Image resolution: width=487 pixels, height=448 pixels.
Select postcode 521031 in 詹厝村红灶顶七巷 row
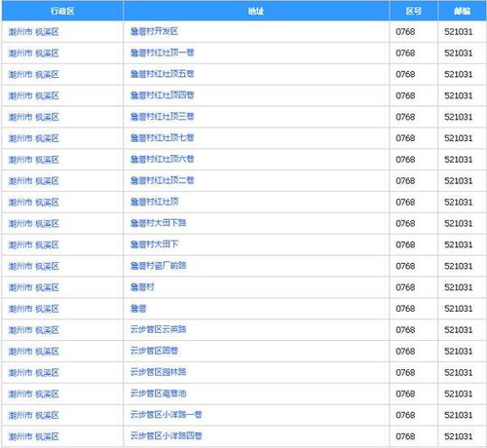[458, 138]
